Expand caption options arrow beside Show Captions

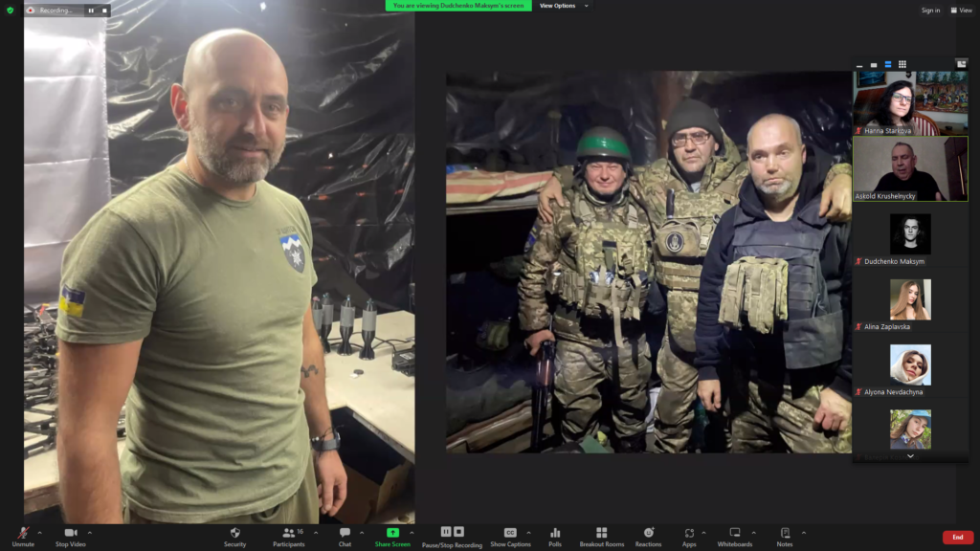528,533
